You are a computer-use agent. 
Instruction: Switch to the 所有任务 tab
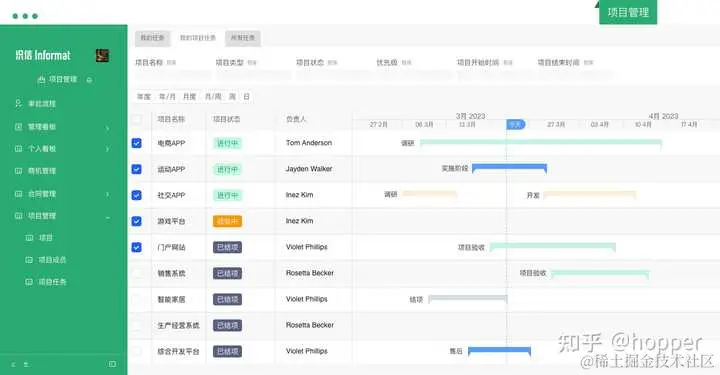[x=243, y=38]
